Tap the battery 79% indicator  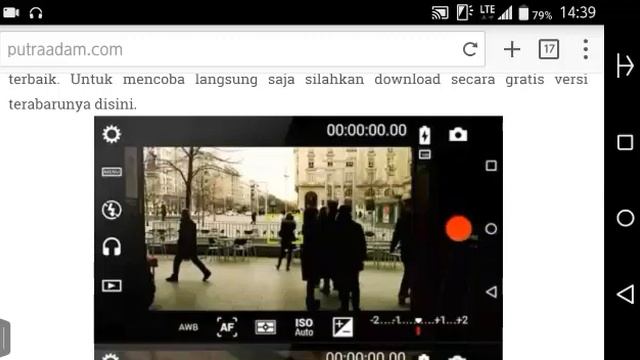pyautogui.click(x=535, y=13)
